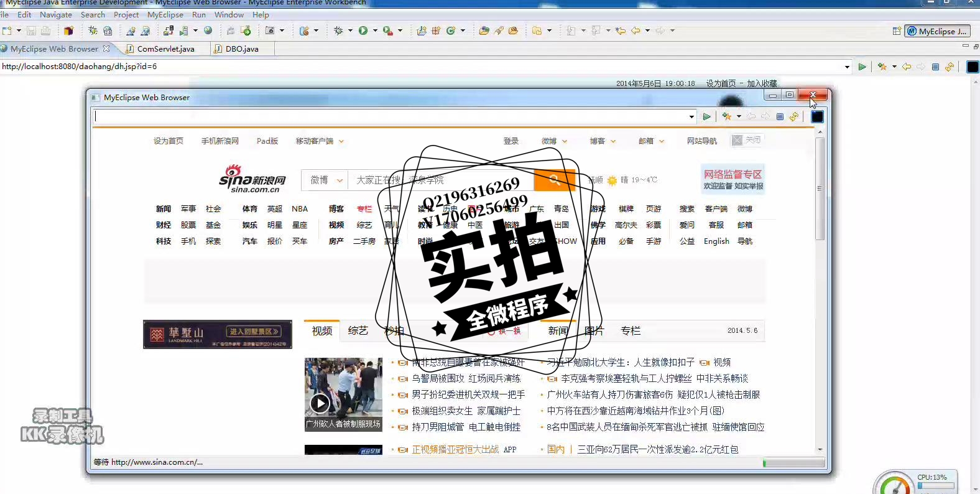Click the NBA link in Sina navigation
The height and width of the screenshot is (494, 980).
[x=300, y=209]
